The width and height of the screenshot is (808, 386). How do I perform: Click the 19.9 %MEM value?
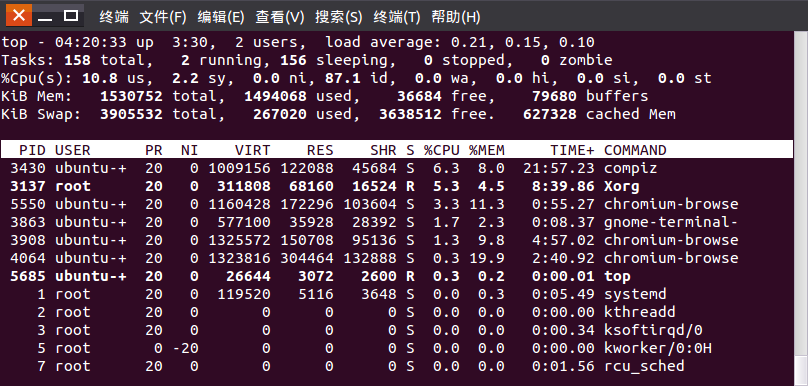pos(487,258)
